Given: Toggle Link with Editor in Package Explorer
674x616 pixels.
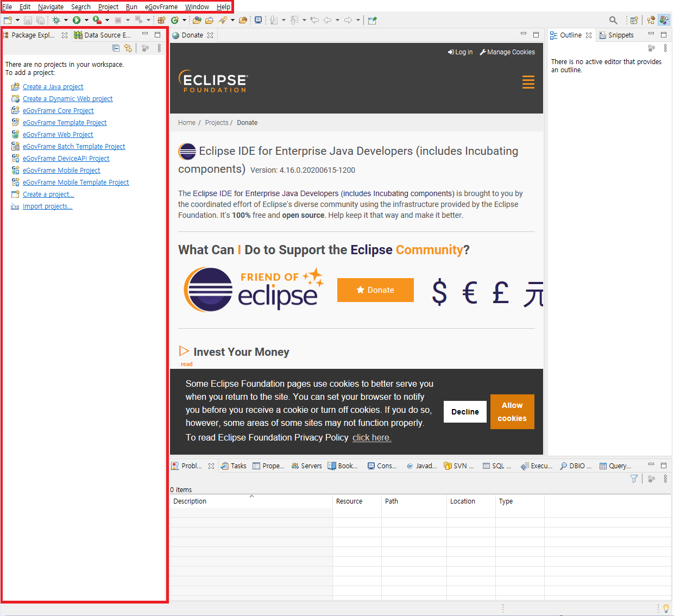Looking at the screenshot, I should point(128,48).
